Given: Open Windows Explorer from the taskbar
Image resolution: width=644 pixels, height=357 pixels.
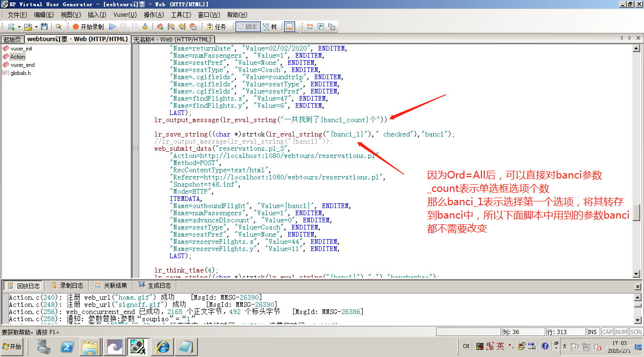Looking at the screenshot, I should pos(90,347).
